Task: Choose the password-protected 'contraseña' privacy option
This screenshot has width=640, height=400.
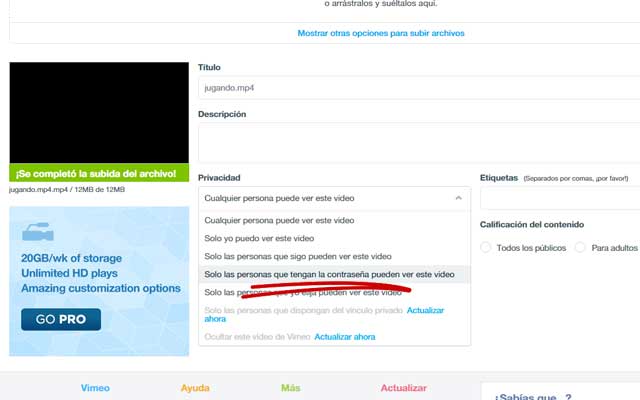Action: [334, 274]
